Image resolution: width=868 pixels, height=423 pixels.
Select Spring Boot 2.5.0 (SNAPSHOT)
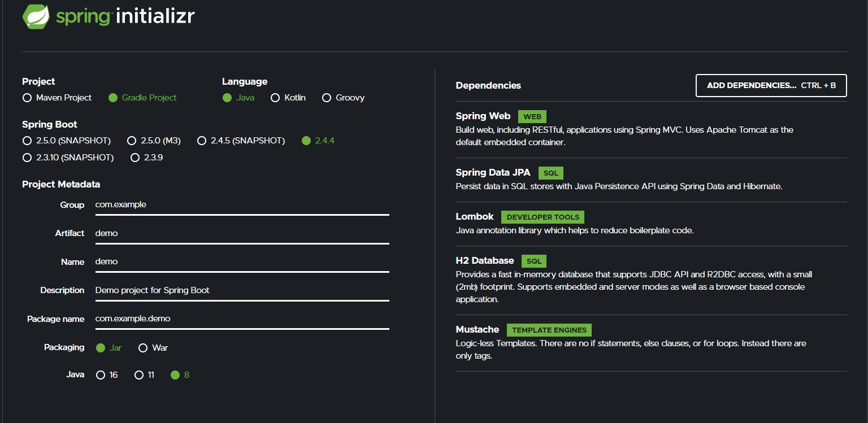[27, 141]
